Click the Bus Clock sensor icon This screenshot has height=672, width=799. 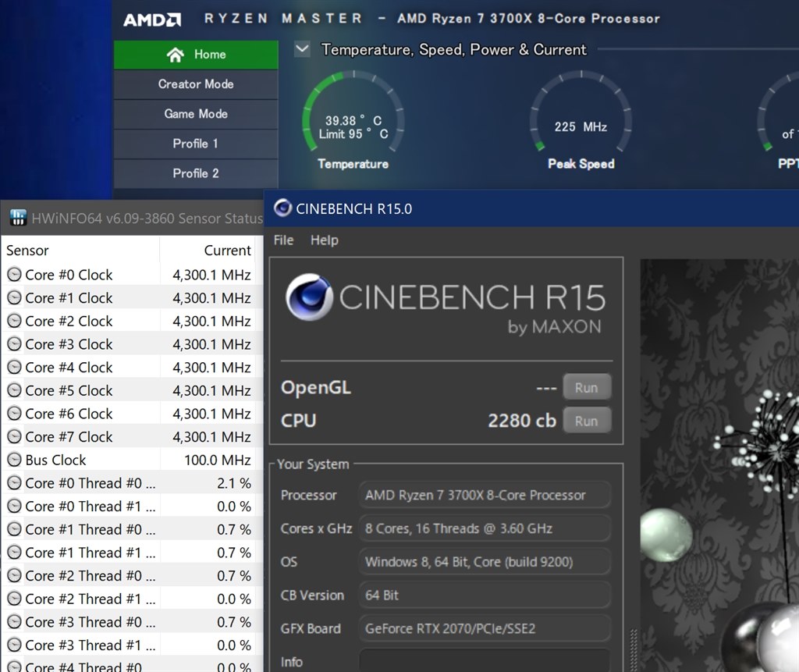coord(14,460)
